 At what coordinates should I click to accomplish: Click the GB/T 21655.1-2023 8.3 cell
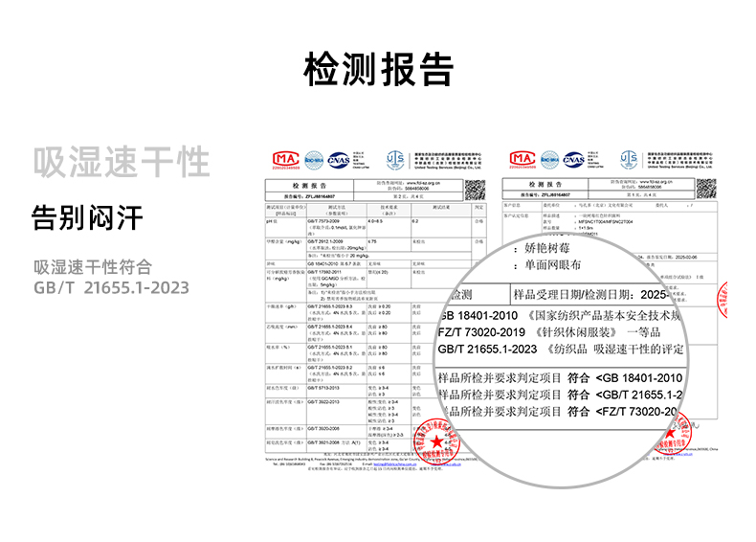point(337,313)
